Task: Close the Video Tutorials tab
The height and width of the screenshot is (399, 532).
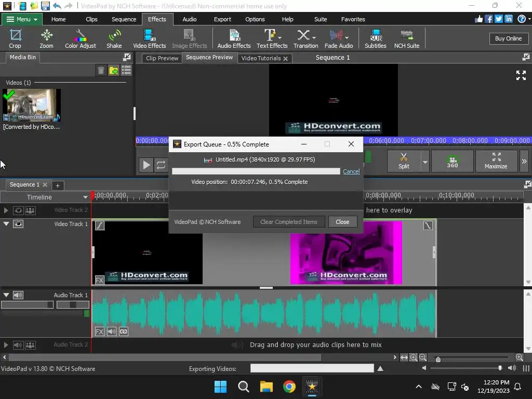Action: click(x=285, y=58)
